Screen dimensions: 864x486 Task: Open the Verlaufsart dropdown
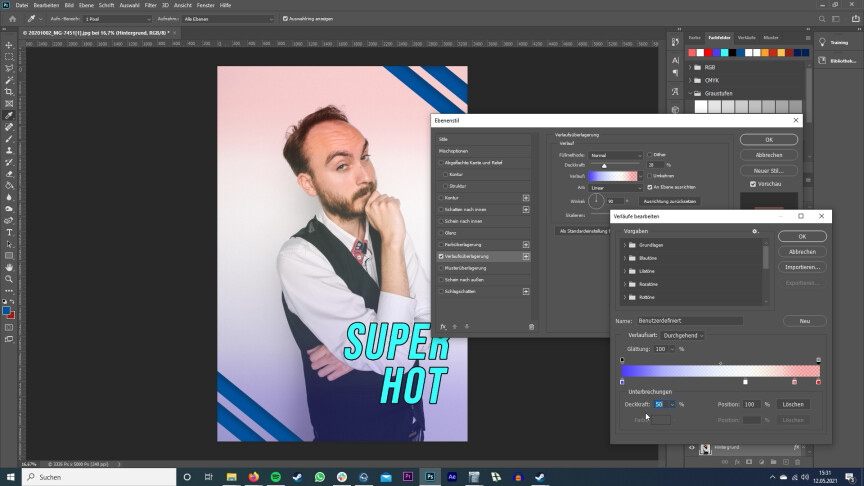pos(684,335)
